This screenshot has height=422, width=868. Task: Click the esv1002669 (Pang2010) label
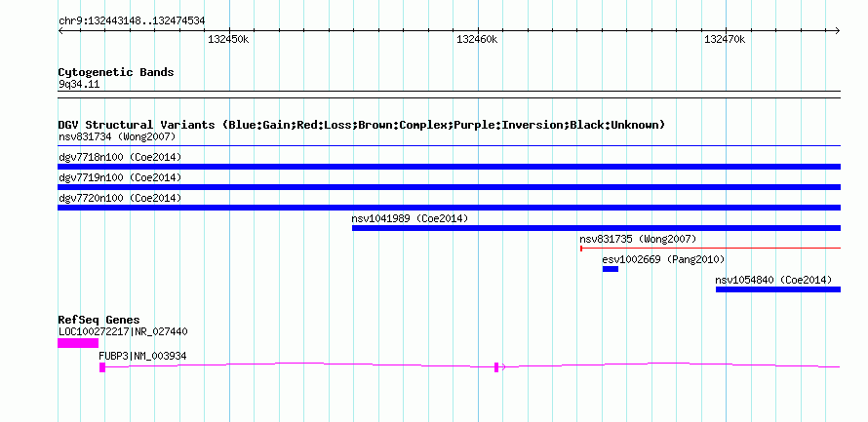coord(663,259)
